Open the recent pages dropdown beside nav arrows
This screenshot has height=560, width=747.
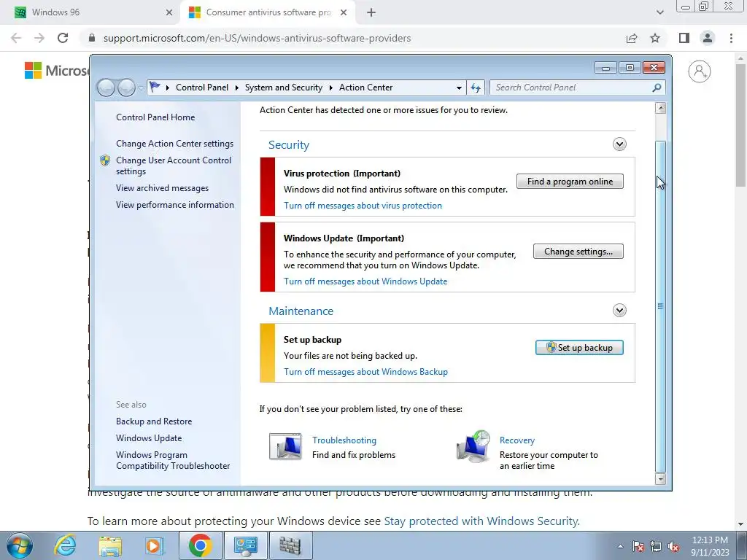coord(141,88)
